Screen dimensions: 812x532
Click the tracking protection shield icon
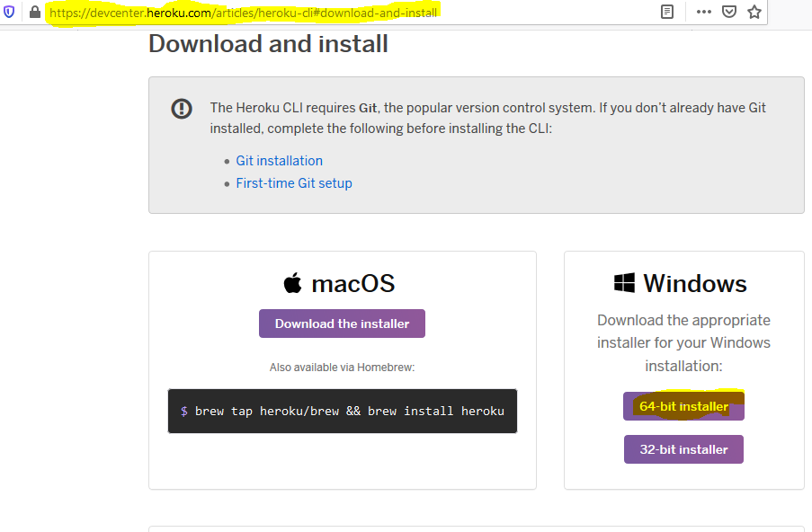coord(9,12)
